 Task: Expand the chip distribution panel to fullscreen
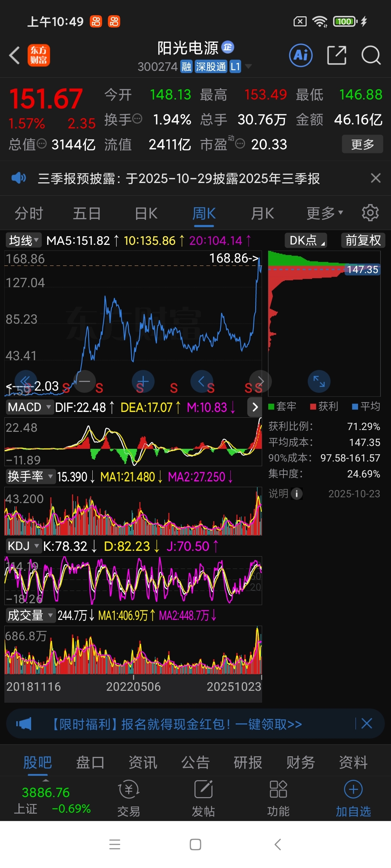(x=319, y=381)
